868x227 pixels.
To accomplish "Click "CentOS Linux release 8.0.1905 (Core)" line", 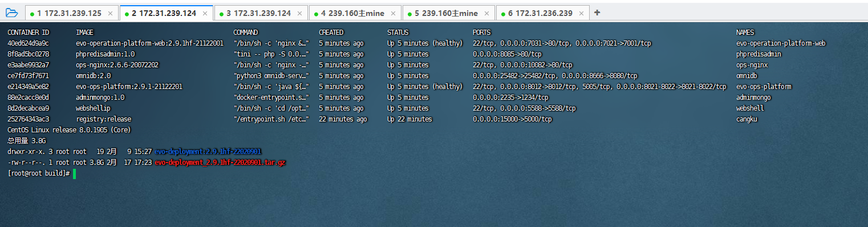I will pyautogui.click(x=70, y=130).
